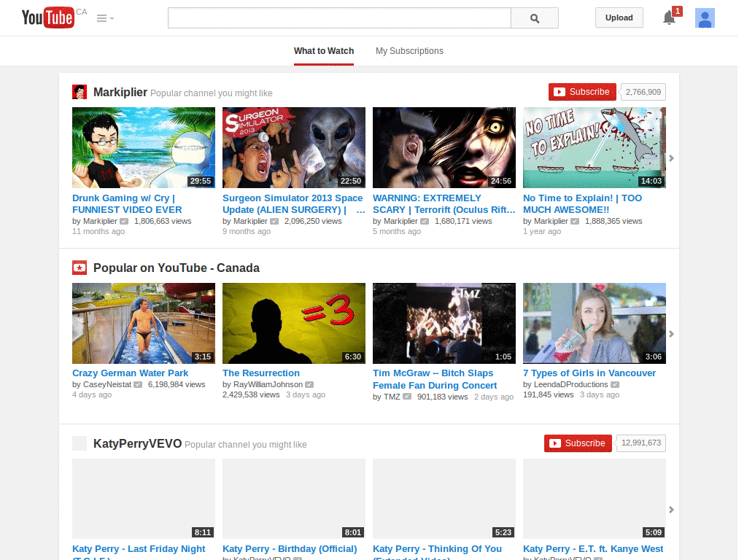The height and width of the screenshot is (560, 747).
Task: Click verified badge next to RayWilliamJohnson
Action: [309, 385]
